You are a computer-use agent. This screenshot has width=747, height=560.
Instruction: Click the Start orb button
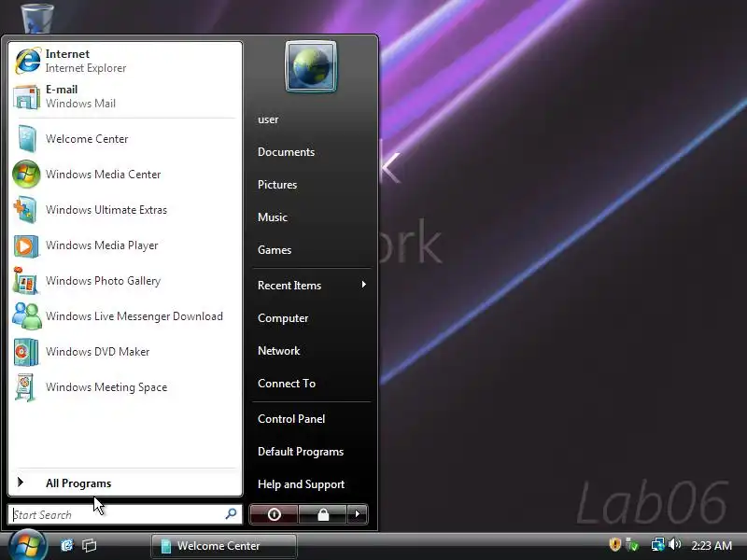click(x=27, y=545)
